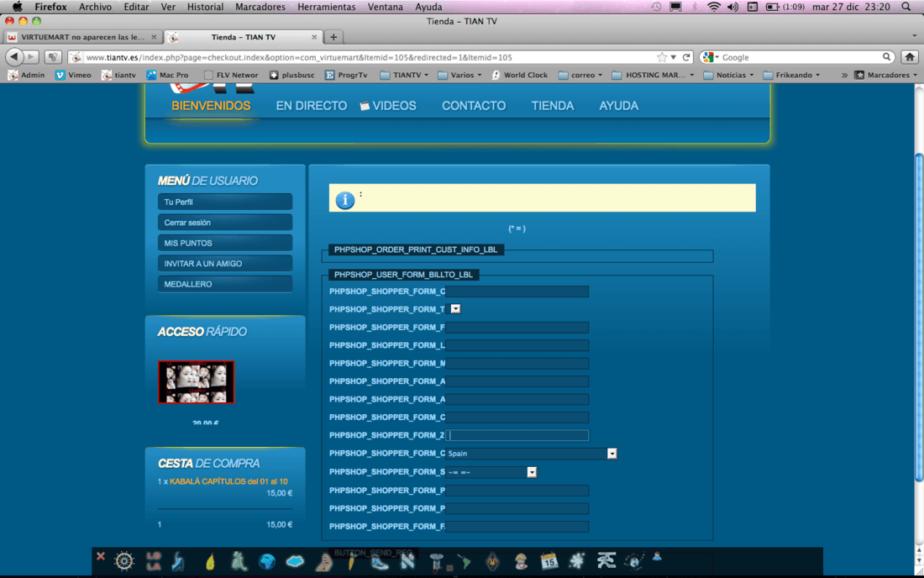Image resolution: width=924 pixels, height=578 pixels.
Task: Expand the TIANTV bookmarks folder
Action: (404, 75)
